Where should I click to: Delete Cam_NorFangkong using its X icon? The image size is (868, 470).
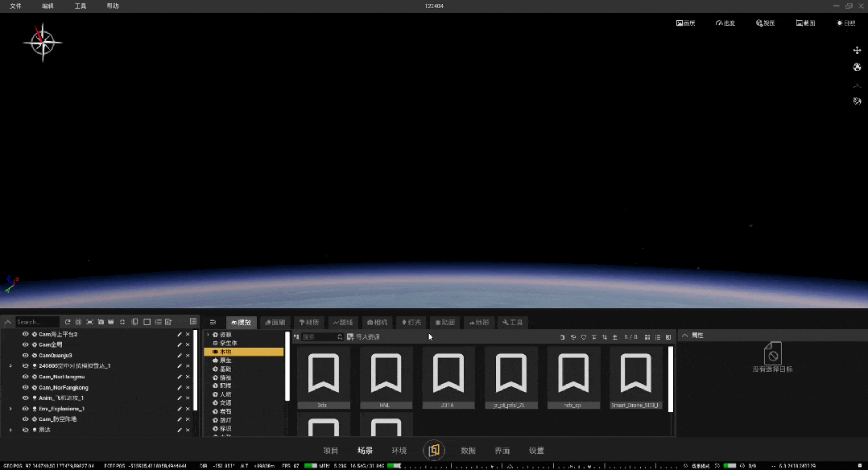point(188,387)
